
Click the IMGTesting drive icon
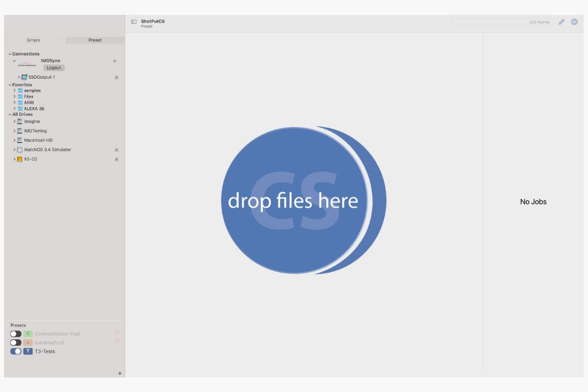tap(20, 131)
